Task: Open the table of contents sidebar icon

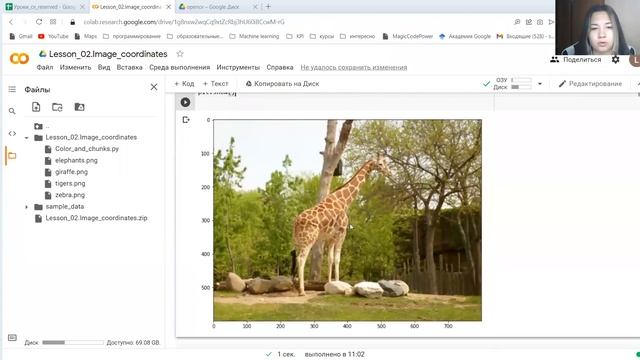Action: click(x=12, y=89)
